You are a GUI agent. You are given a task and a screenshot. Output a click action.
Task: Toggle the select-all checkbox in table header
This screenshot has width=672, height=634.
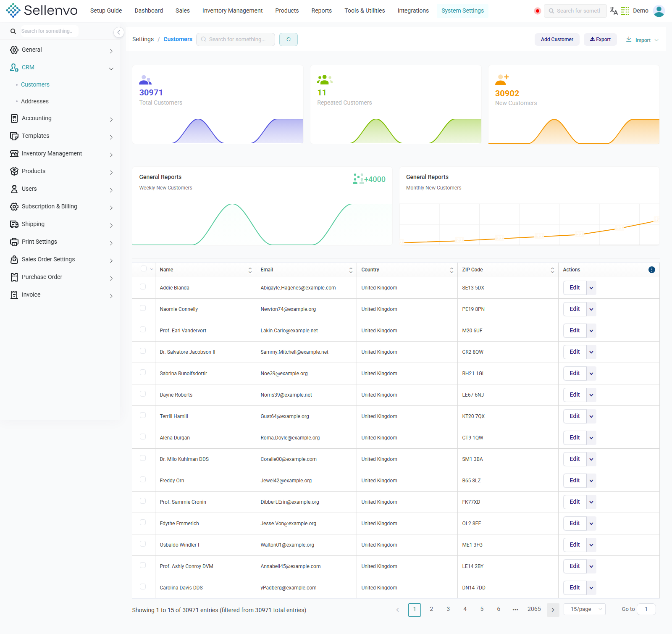144,268
